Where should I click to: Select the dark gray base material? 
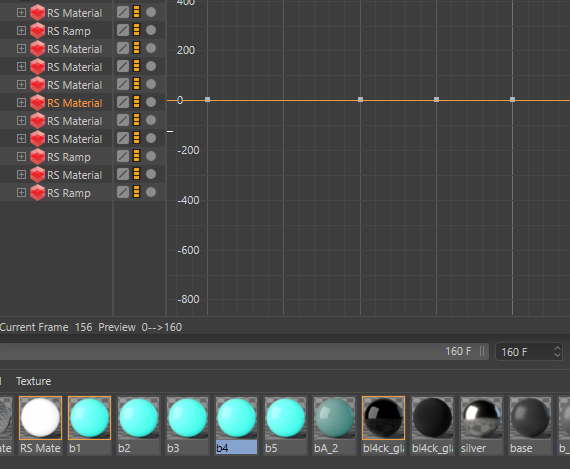[x=530, y=418]
